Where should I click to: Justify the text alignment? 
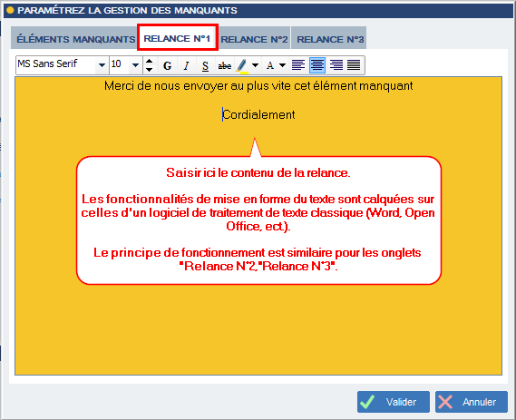(x=354, y=65)
